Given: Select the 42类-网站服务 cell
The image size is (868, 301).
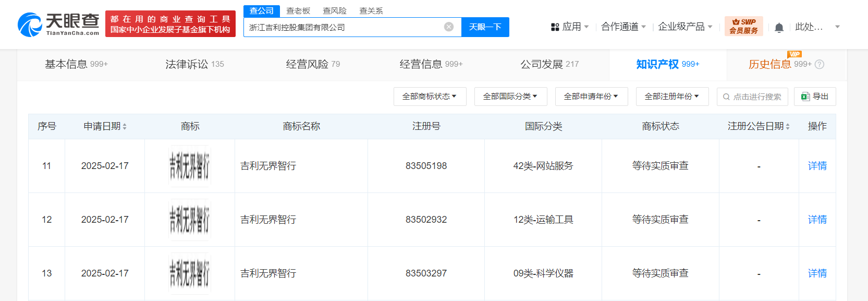Looking at the screenshot, I should click(x=543, y=166).
